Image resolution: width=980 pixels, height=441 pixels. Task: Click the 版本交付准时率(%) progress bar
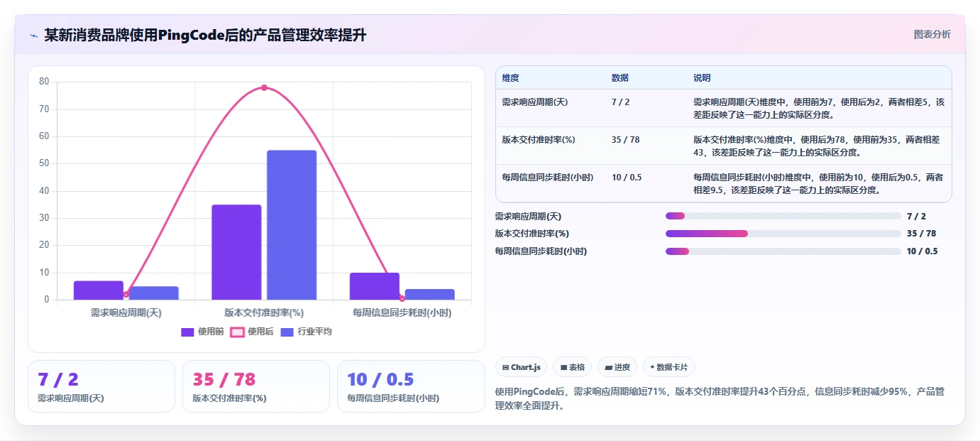click(x=783, y=234)
